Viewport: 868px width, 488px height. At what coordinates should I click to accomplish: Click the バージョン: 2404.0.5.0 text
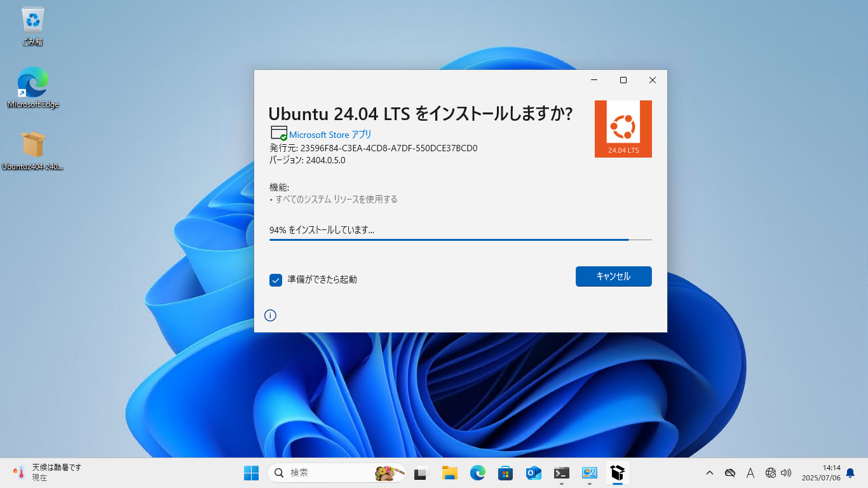click(307, 160)
